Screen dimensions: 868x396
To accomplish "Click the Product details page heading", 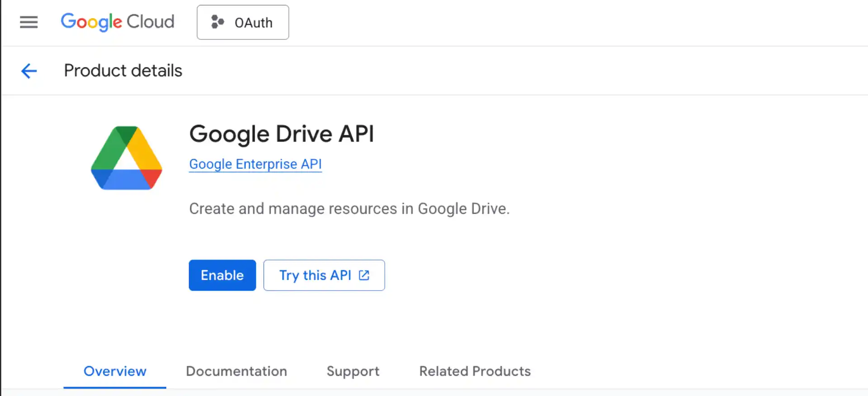I will (123, 71).
